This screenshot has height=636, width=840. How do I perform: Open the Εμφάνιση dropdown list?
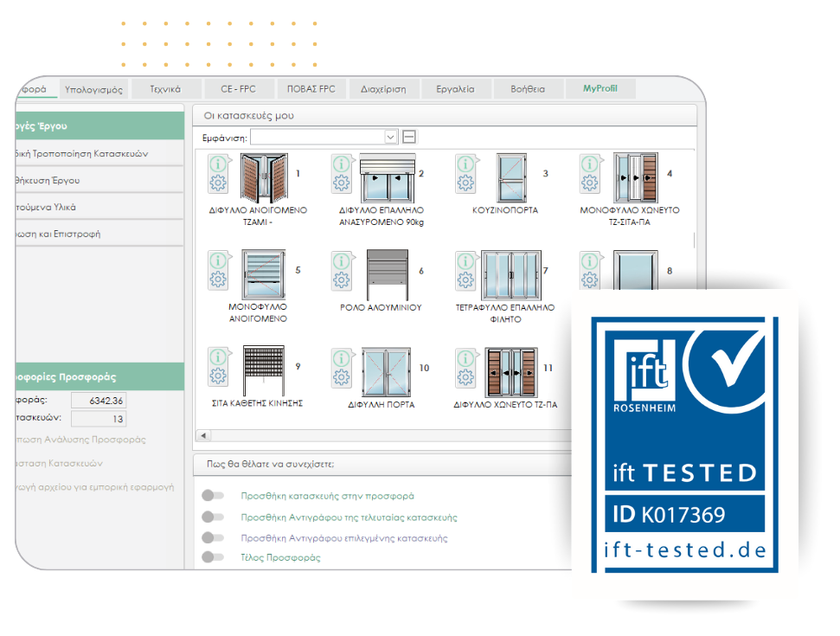390,137
